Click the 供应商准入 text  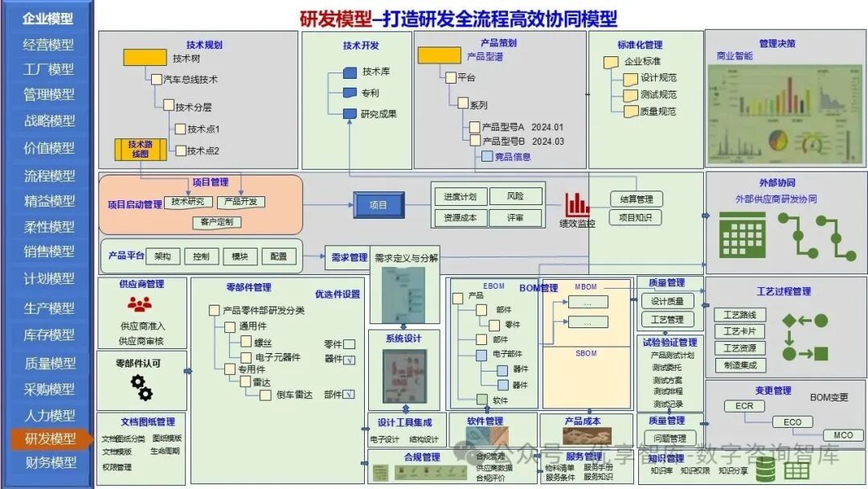[142, 327]
